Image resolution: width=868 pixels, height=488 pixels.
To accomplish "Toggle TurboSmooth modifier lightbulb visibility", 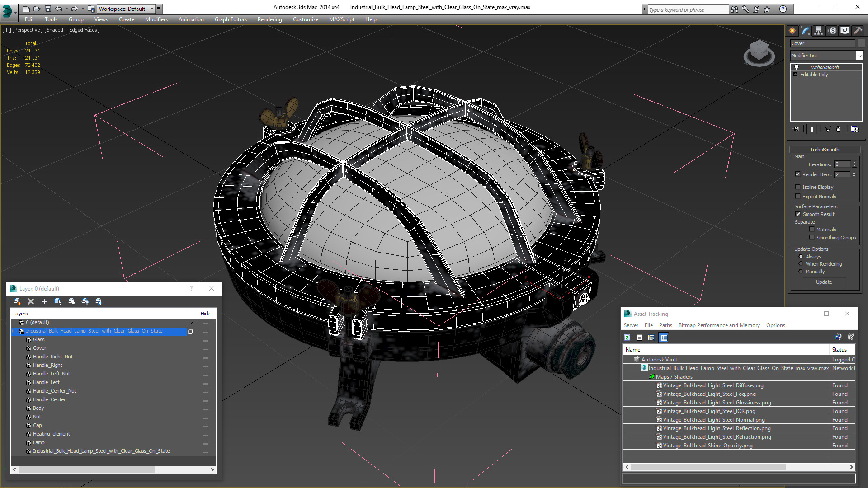I will pos(797,67).
